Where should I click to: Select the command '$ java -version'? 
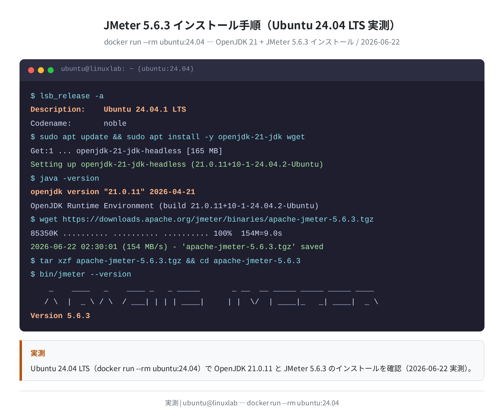coord(65,179)
